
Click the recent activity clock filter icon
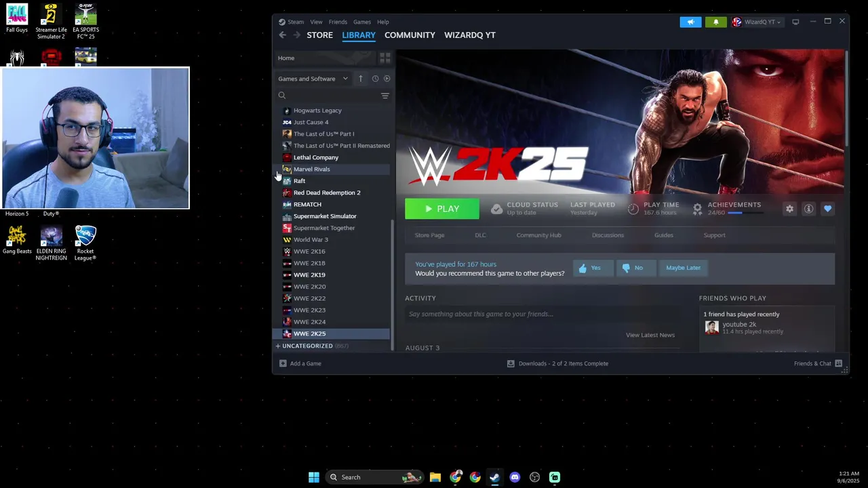(375, 79)
